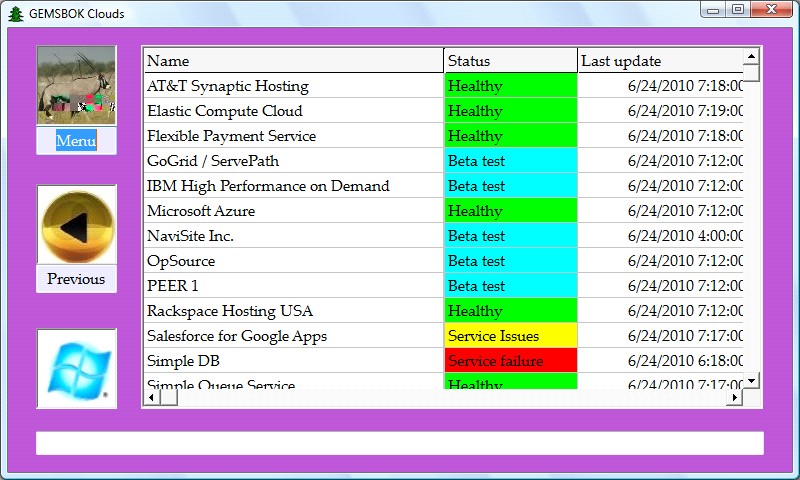Click the green tree icon in title bar
The image size is (800, 480).
(x=15, y=13)
